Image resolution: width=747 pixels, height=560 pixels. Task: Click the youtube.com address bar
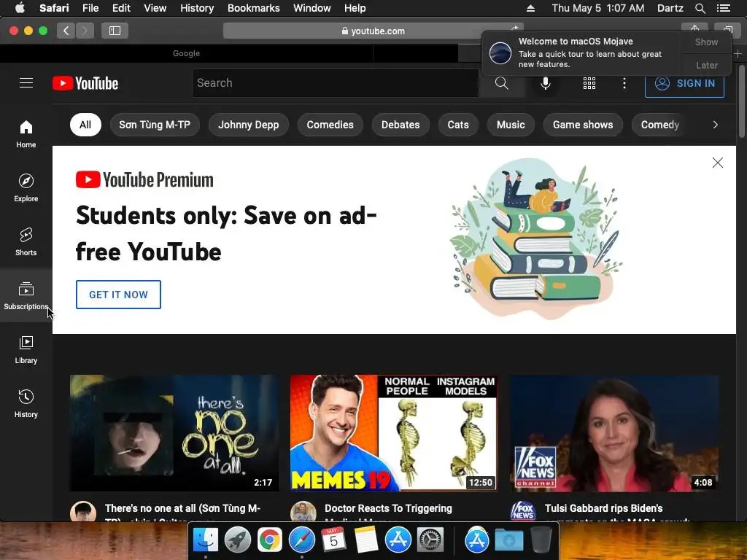point(373,31)
